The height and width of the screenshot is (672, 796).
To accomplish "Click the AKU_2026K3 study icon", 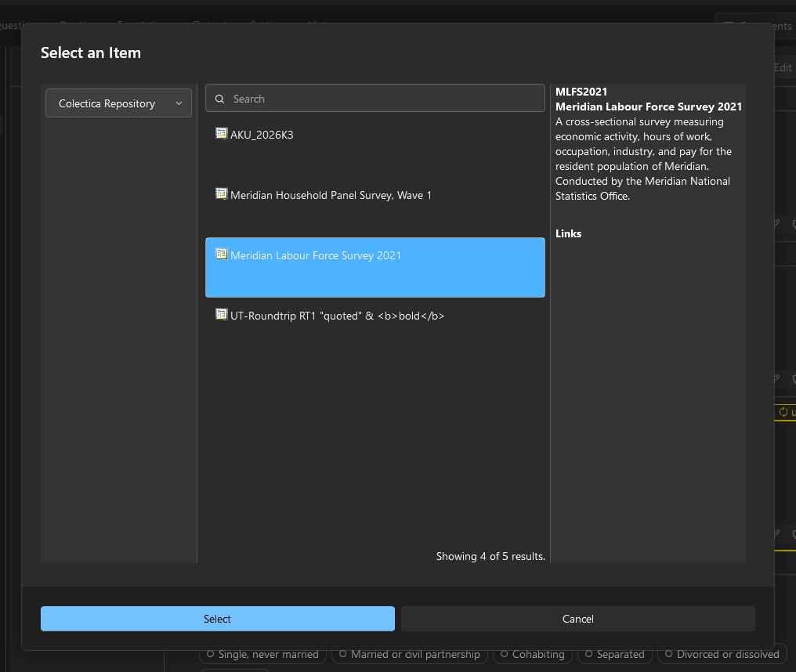I will tap(222, 133).
